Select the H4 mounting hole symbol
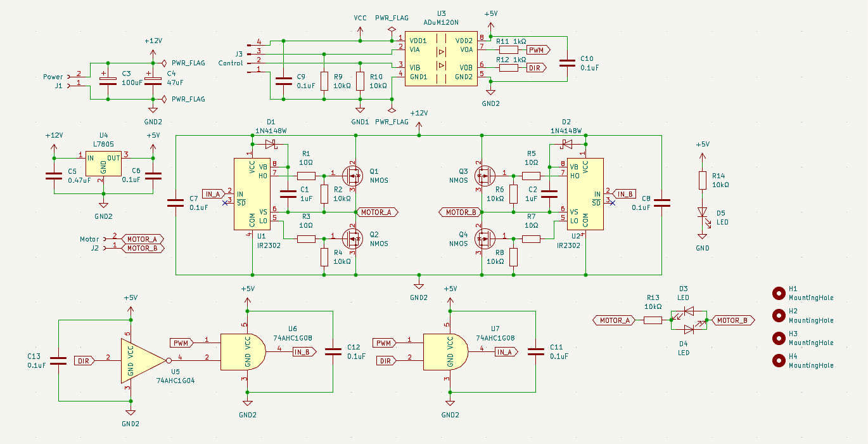This screenshot has height=444, width=868. point(778,361)
